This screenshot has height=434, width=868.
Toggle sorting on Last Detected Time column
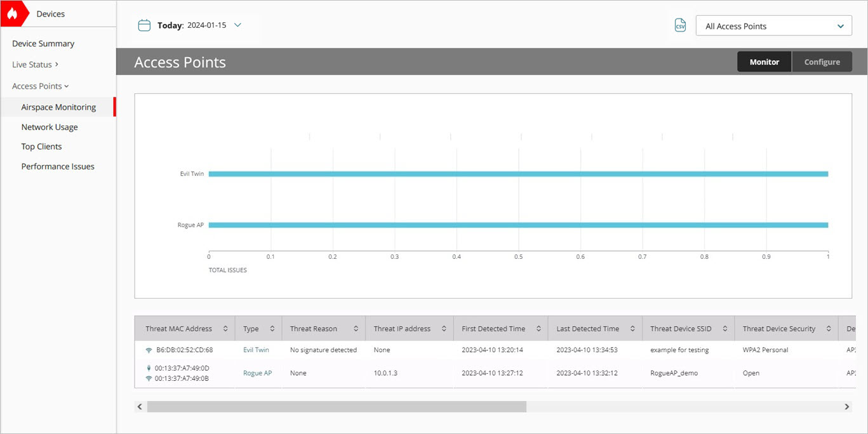tap(631, 328)
